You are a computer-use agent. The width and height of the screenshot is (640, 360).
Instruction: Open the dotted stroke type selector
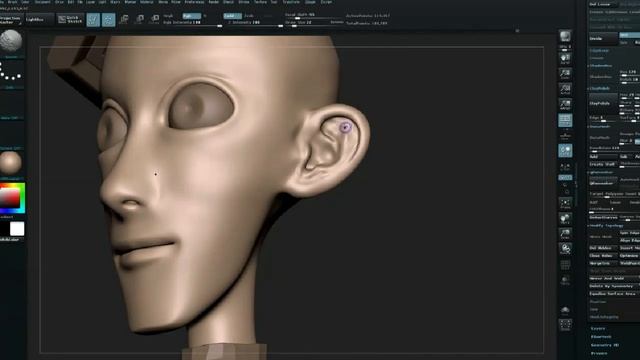tap(11, 73)
